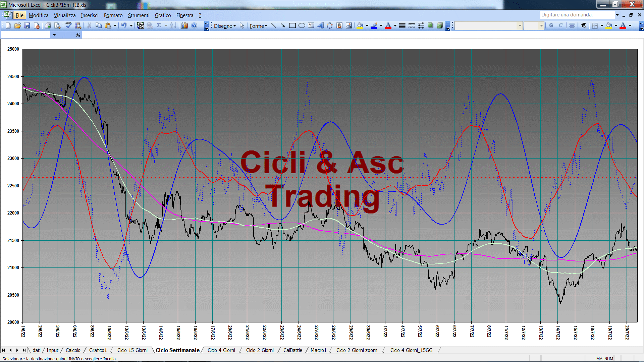The width and height of the screenshot is (644, 362).
Task: Click the Print icon
Action: (x=48, y=25)
